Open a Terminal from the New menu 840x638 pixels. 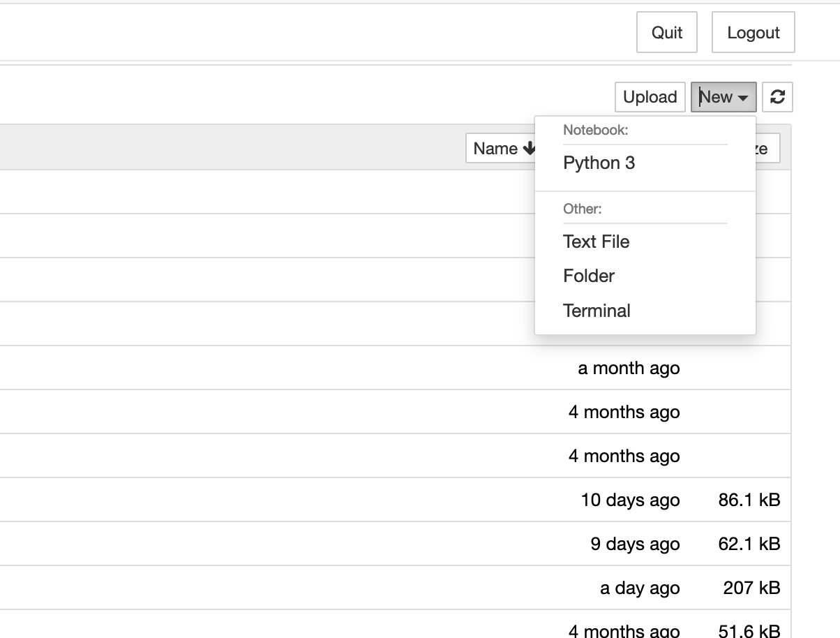click(597, 310)
